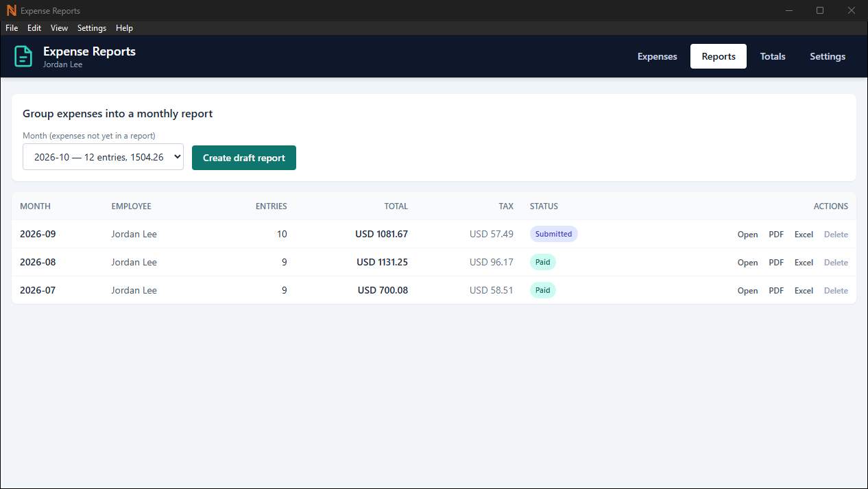The width and height of the screenshot is (868, 489).
Task: Switch to the Expenses tab
Action: tap(658, 56)
